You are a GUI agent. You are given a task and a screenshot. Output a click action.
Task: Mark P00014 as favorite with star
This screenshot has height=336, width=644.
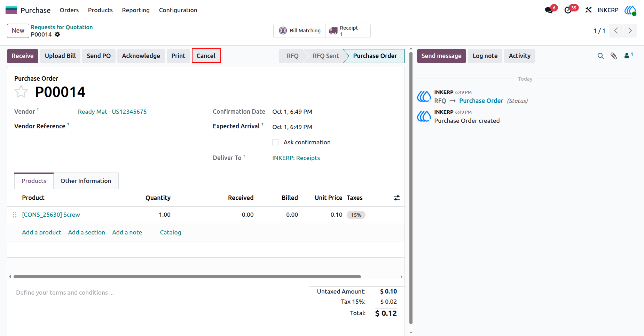click(x=21, y=92)
